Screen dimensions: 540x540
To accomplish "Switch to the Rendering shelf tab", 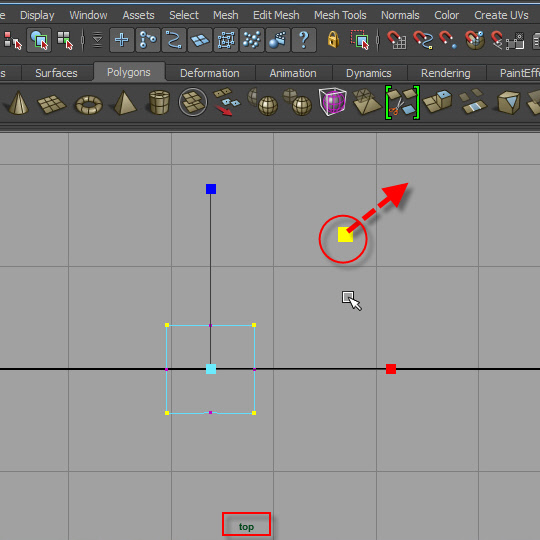I will pyautogui.click(x=446, y=73).
